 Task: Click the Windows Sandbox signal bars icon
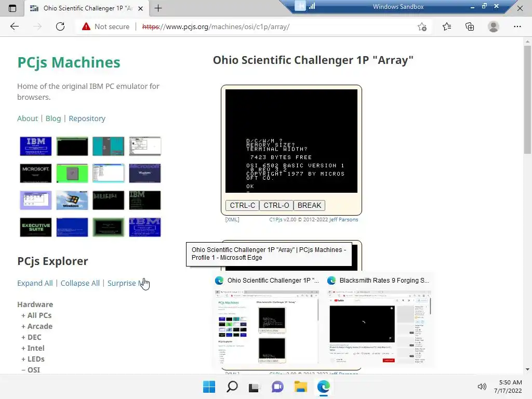pos(312,6)
